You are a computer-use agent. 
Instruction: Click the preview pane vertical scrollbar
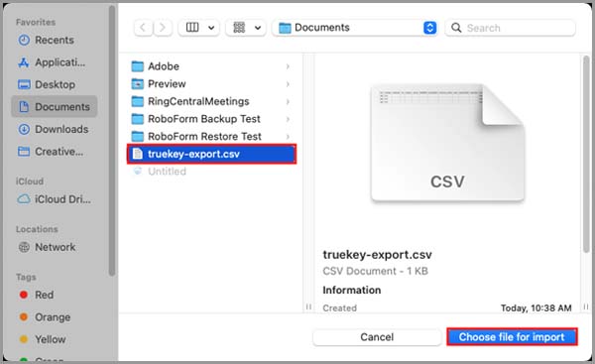coord(586,154)
